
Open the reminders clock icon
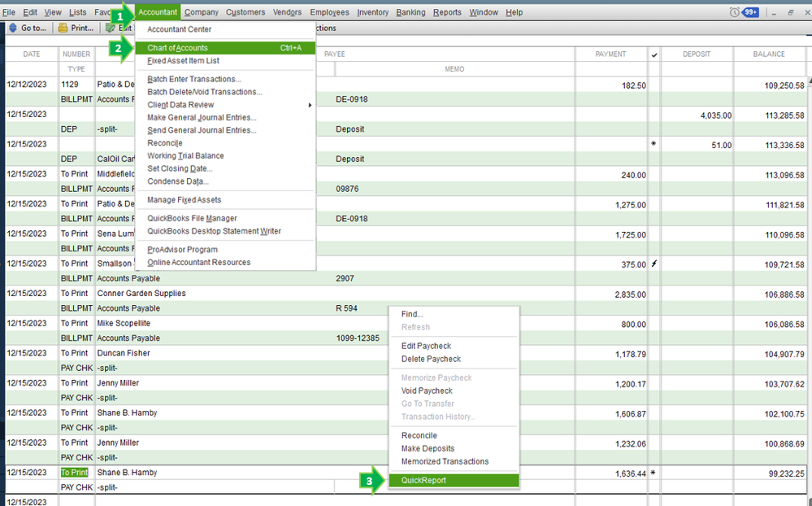pyautogui.click(x=734, y=12)
